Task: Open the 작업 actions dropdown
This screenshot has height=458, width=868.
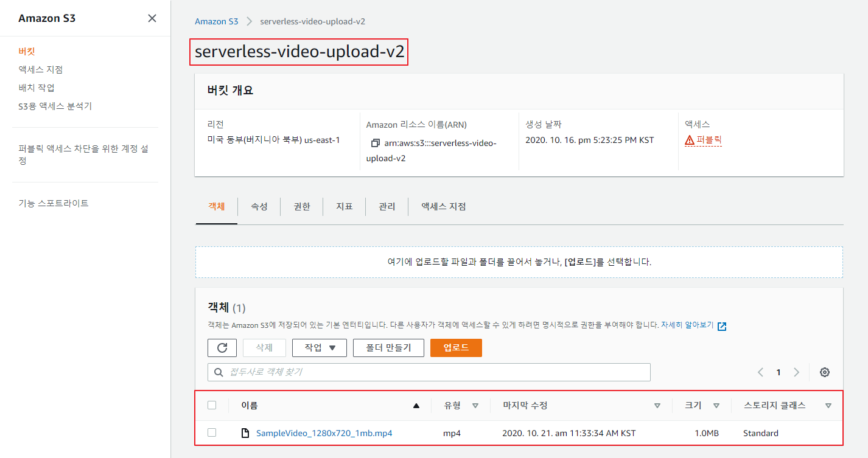Action: pos(320,348)
